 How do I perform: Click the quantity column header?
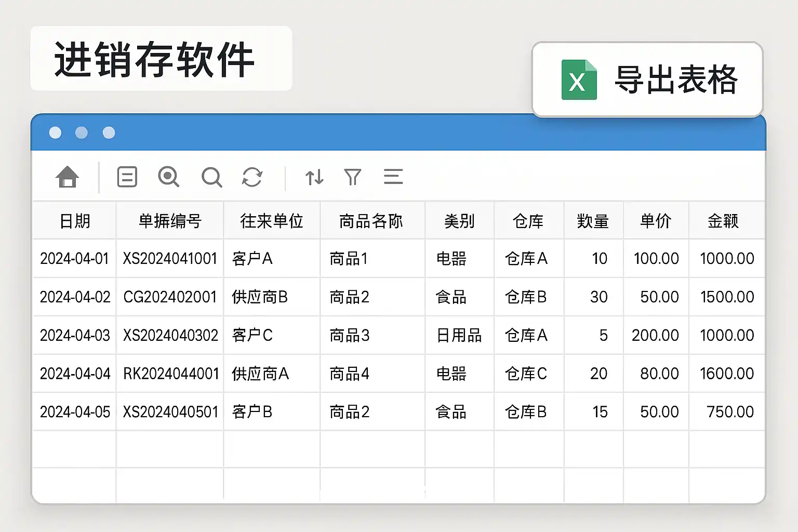(593, 221)
